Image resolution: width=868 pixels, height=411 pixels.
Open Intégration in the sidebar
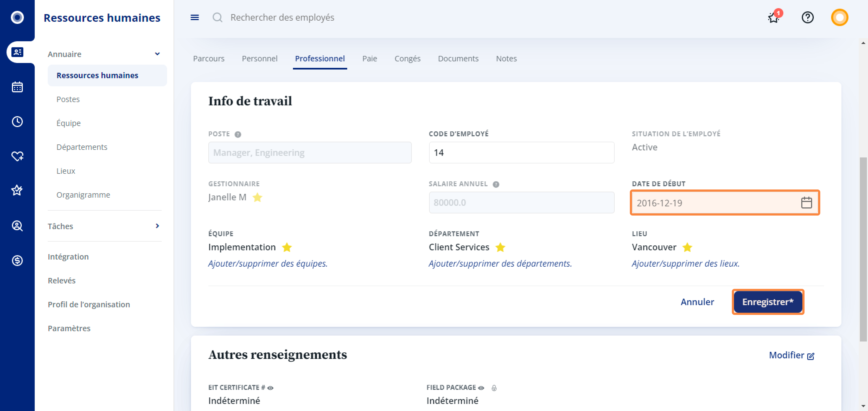(x=68, y=257)
